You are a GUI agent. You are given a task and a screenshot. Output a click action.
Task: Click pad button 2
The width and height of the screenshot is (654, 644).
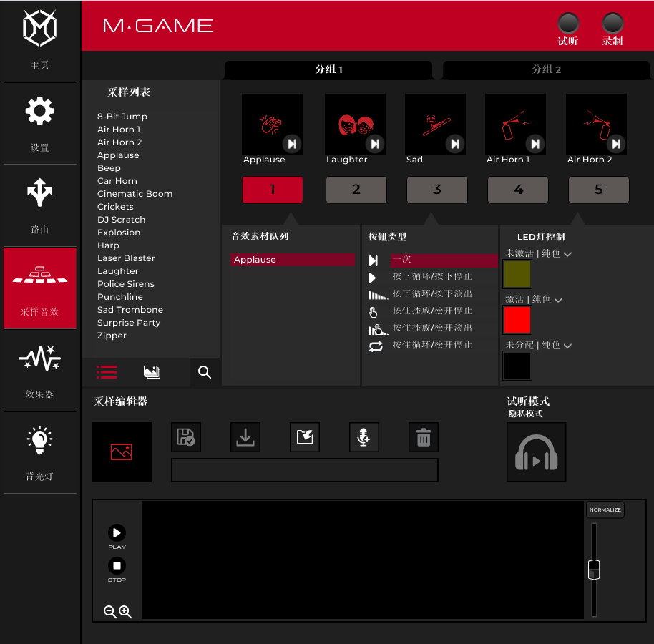(356, 190)
